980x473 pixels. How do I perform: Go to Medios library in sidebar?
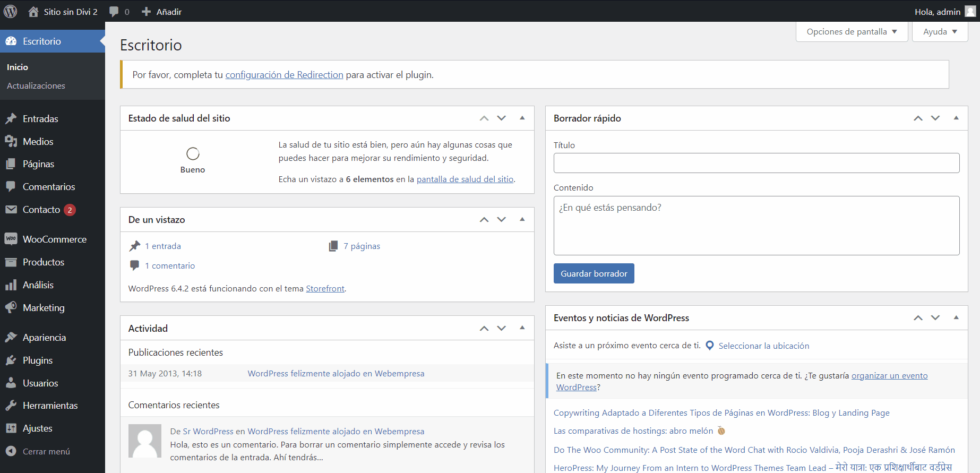pos(38,142)
